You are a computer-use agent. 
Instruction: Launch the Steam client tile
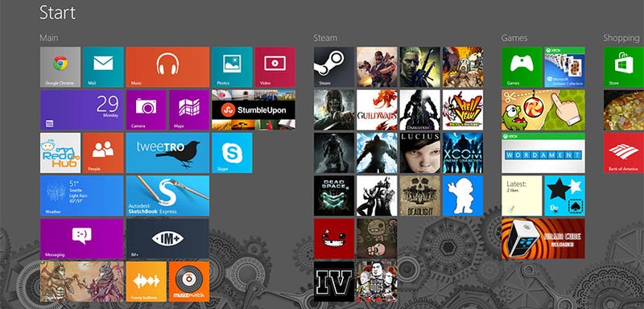pos(334,67)
